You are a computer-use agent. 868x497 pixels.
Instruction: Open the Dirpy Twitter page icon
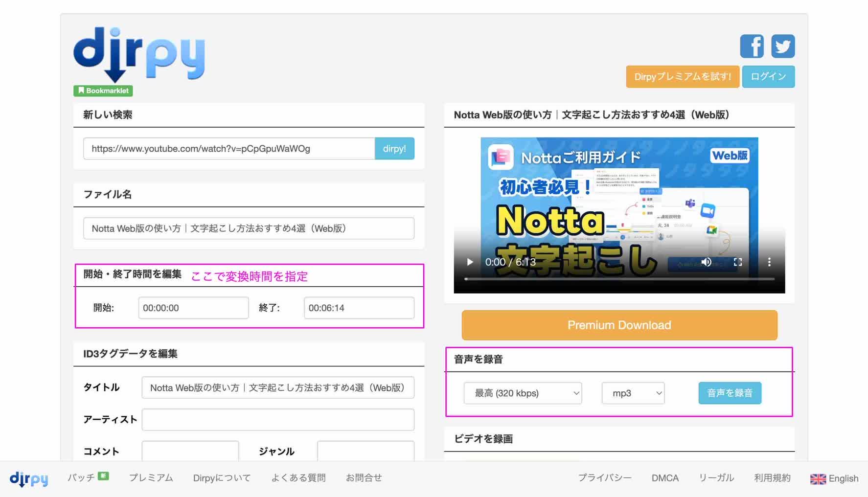coord(783,46)
